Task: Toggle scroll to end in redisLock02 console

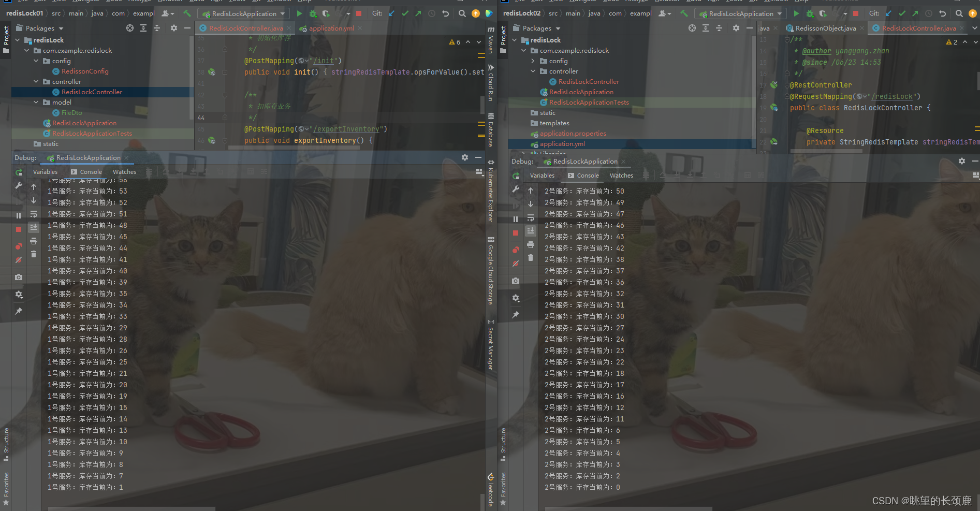Action: pyautogui.click(x=531, y=231)
